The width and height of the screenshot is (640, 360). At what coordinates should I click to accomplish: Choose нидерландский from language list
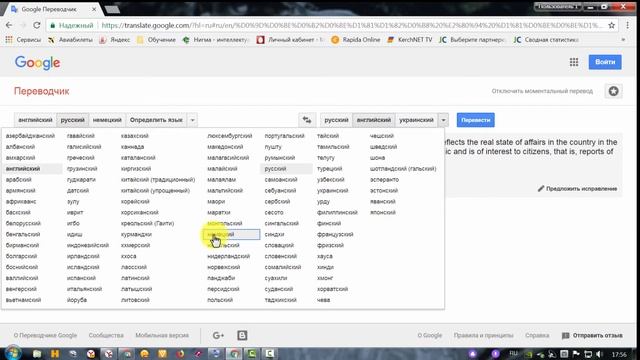point(229,256)
